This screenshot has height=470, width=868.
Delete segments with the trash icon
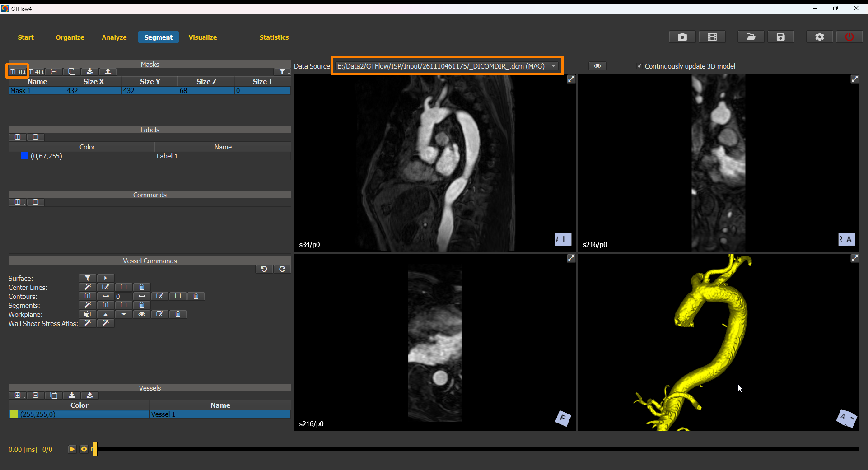142,305
